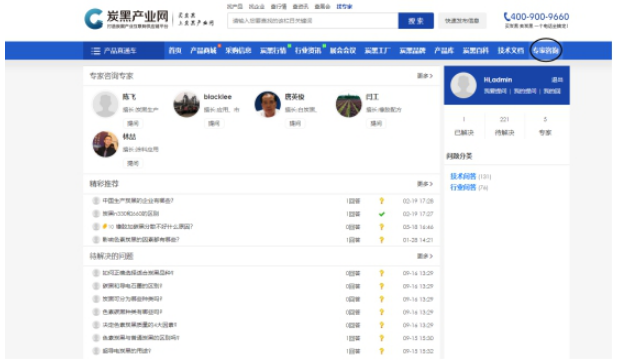Open expert 陈飞's gray placeholder avatar
Image resolution: width=620 pixels, height=360 pixels.
click(x=105, y=104)
